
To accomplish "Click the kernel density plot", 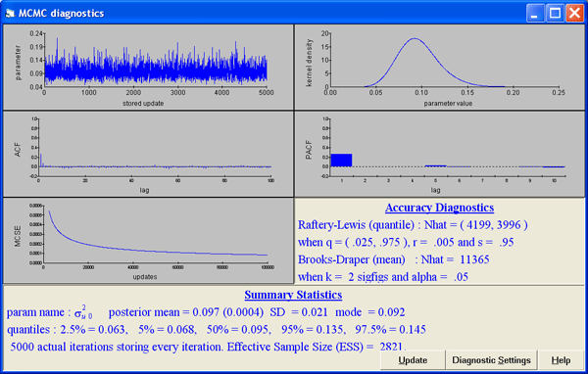I will coord(439,68).
